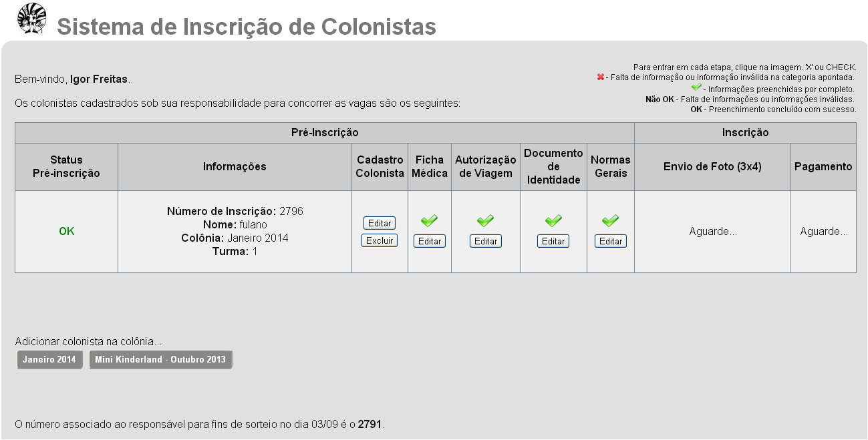Click Excluir to delete colonista
This screenshot has width=868, height=440.
pyautogui.click(x=380, y=240)
